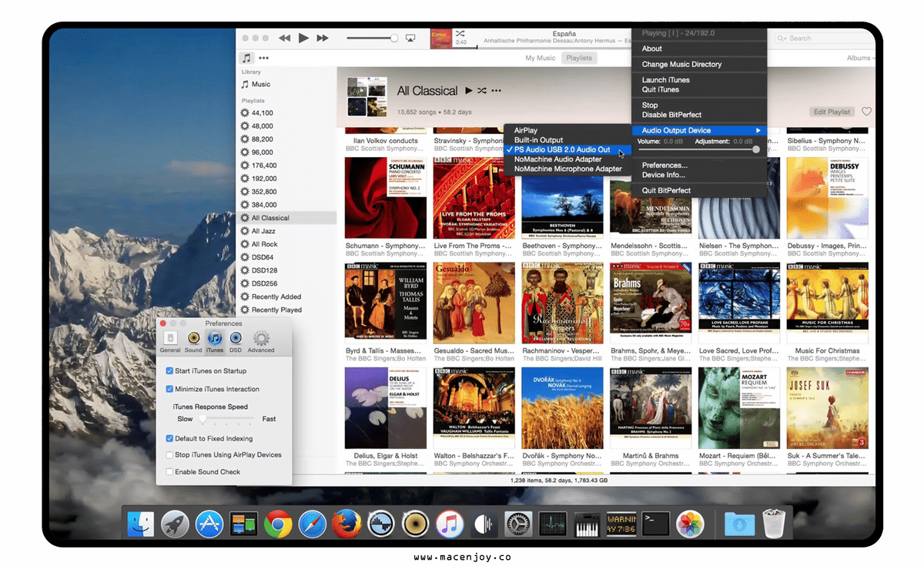Open the All Classical header ellipsis options

click(496, 91)
